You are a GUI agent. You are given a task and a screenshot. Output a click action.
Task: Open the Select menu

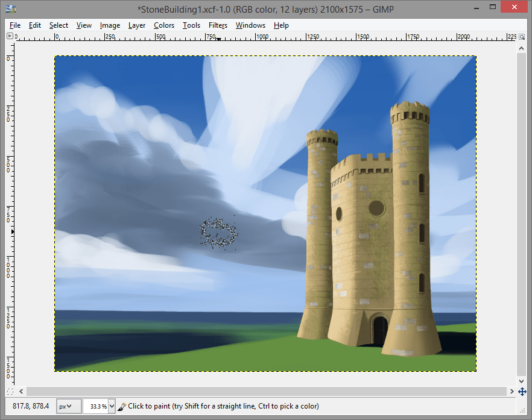pos(58,25)
